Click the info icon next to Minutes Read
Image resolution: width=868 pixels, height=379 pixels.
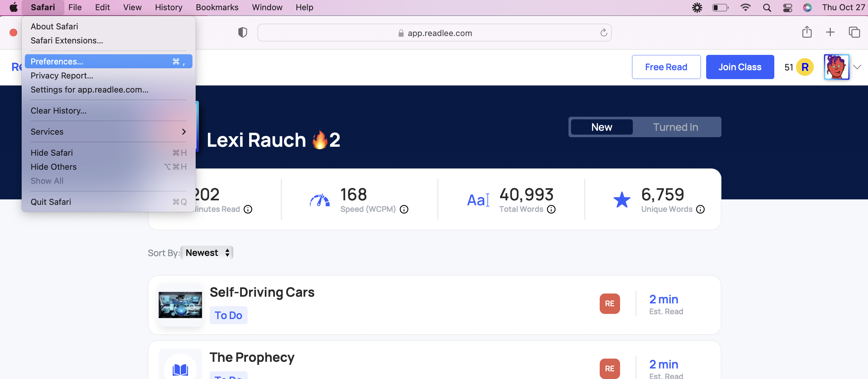coord(248,209)
